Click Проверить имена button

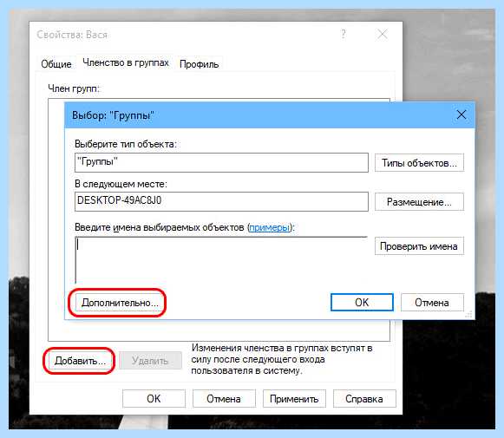[x=419, y=245]
